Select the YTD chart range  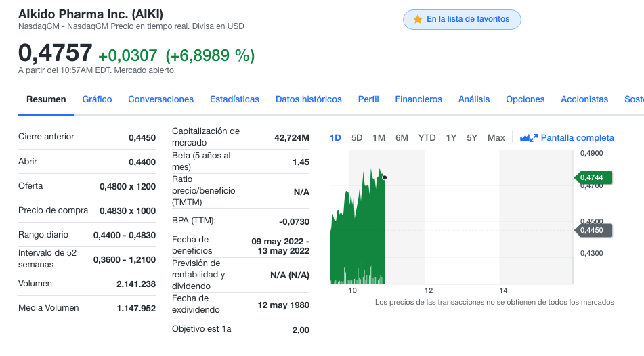pos(427,138)
